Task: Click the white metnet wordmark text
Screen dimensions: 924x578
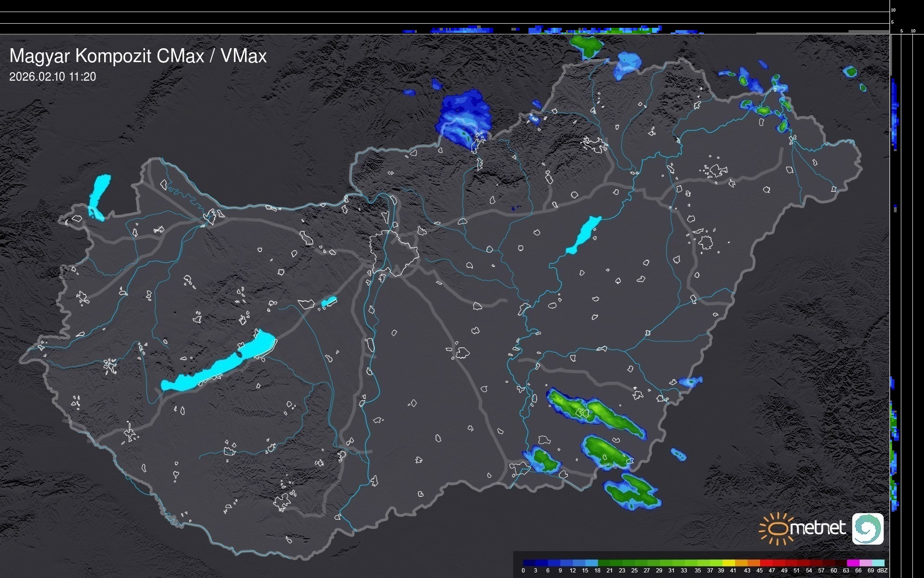Action: click(818, 528)
